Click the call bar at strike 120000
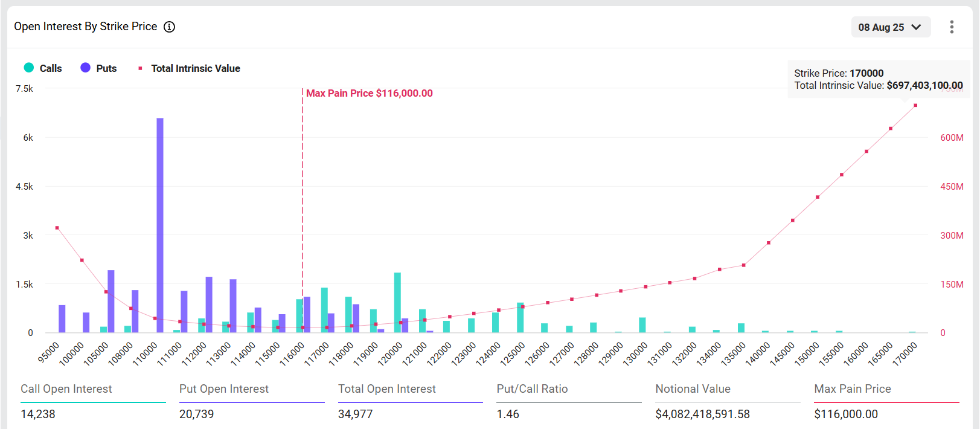Viewport: 980px width, 429px height. coord(397,302)
